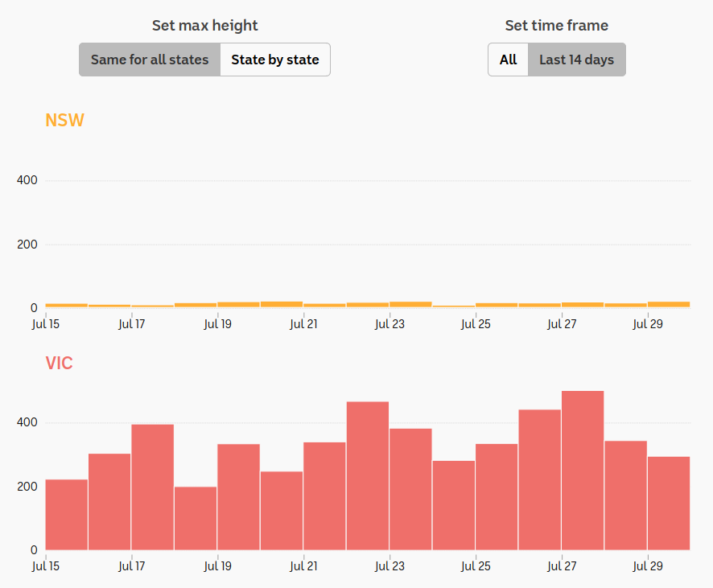
Task: Select 'State by state' max height option
Action: pyautogui.click(x=275, y=60)
